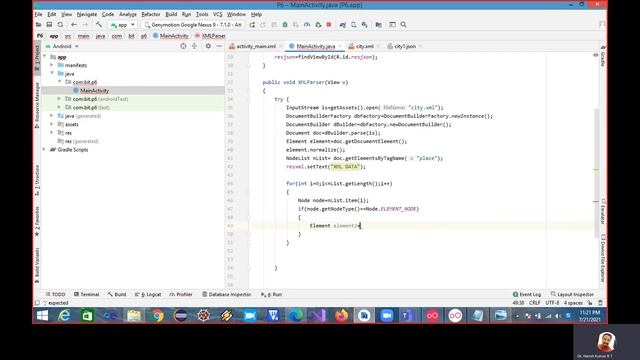Toggle the Build Variants side tab
The width and height of the screenshot is (640, 360).
coord(37,265)
